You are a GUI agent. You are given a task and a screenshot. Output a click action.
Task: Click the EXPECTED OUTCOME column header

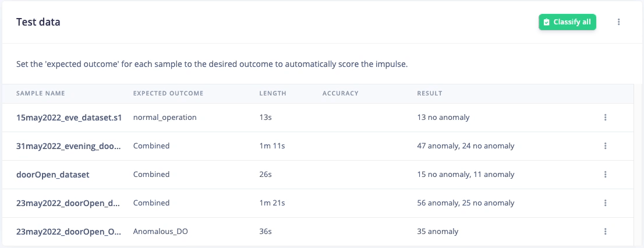[x=168, y=93]
